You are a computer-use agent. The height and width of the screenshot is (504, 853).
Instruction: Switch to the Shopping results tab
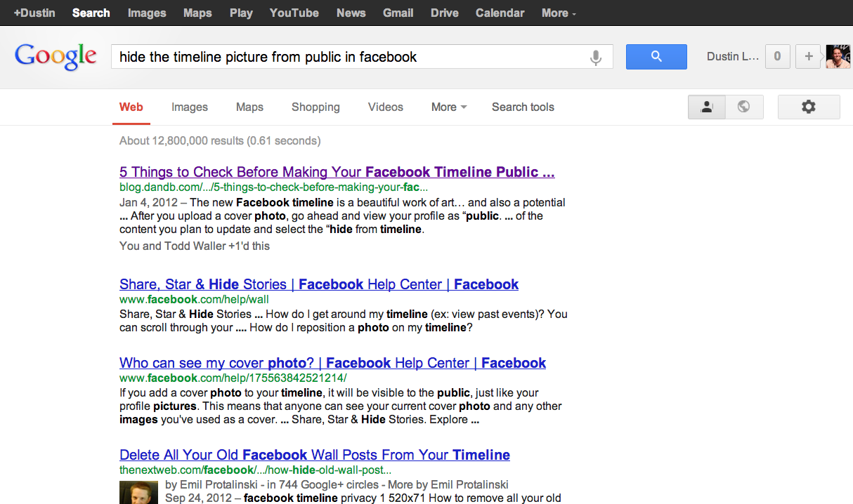coord(315,107)
